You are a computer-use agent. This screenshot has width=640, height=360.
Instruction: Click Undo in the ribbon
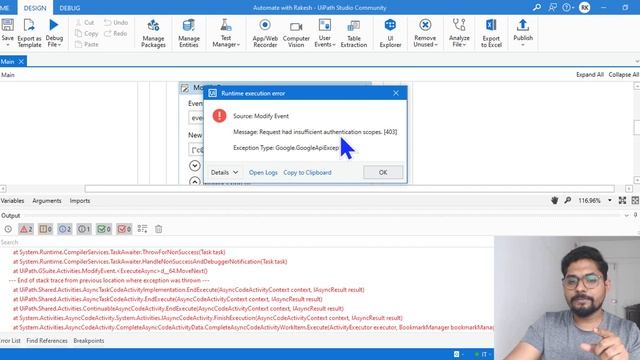116,22
